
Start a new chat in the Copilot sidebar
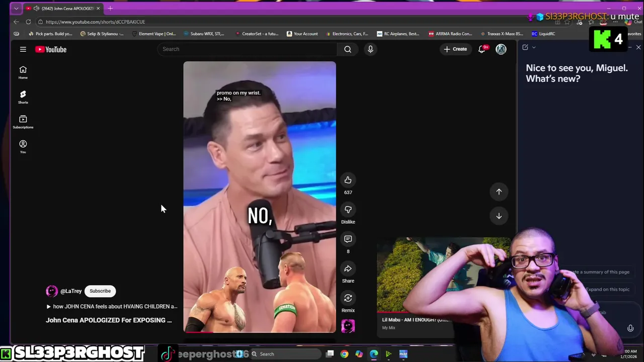click(525, 47)
